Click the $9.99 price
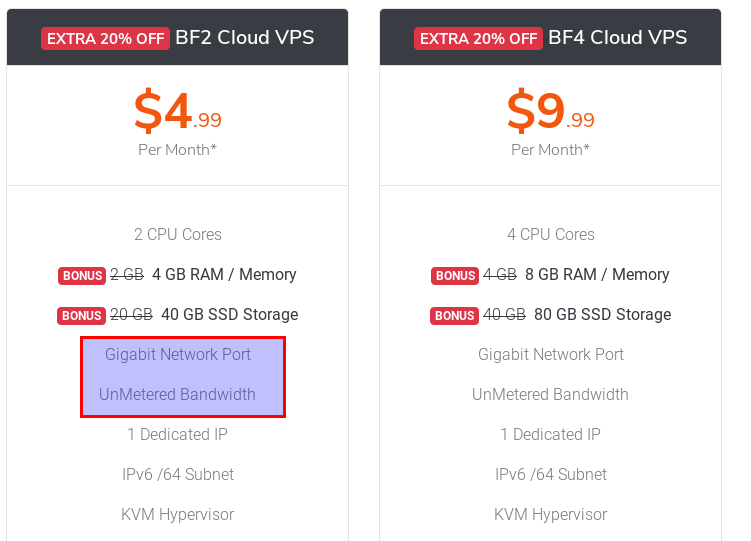751x541 pixels. coord(550,112)
